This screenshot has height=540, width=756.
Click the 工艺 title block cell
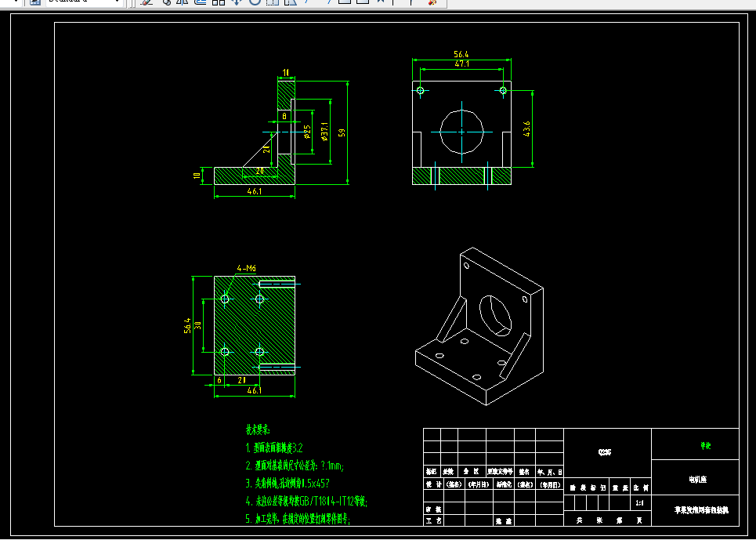(x=433, y=520)
